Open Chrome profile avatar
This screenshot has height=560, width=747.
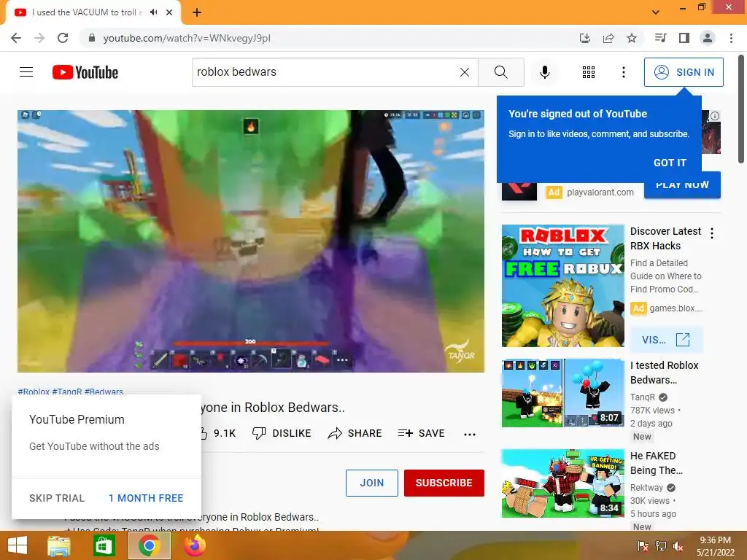(708, 38)
